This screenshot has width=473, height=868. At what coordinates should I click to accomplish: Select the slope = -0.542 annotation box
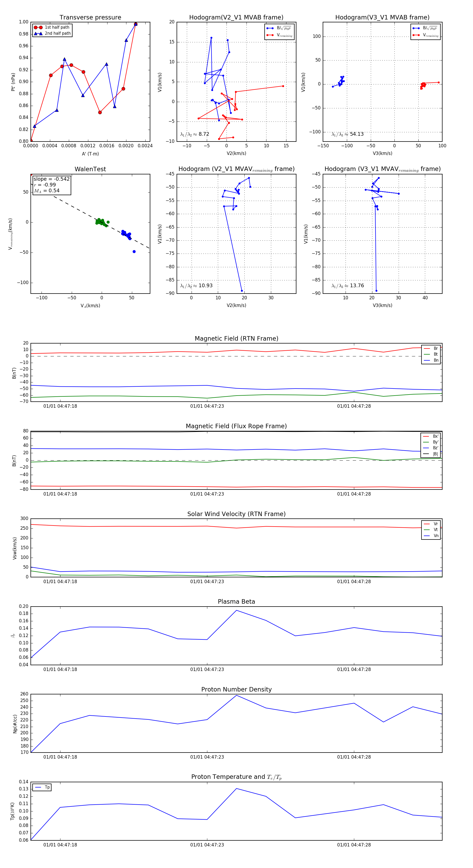click(x=52, y=185)
